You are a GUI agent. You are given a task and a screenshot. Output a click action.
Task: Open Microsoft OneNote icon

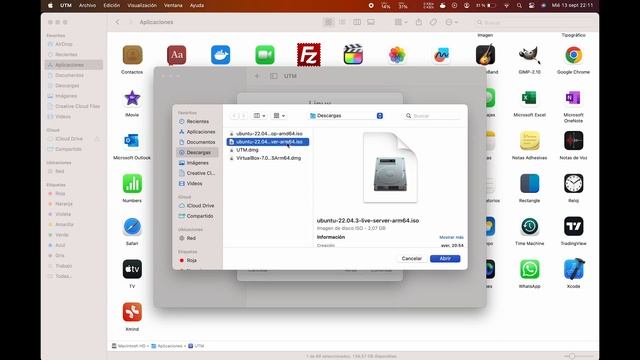coord(573,98)
